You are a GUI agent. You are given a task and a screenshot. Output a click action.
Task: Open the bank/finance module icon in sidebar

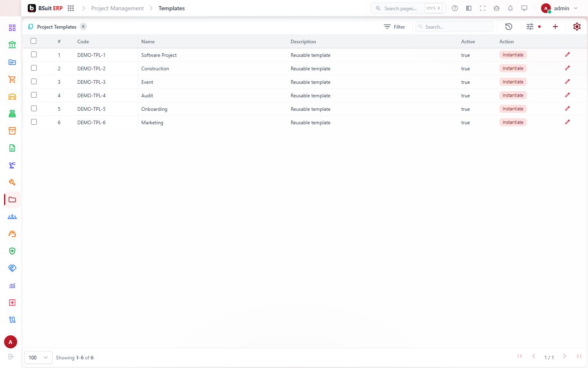click(x=12, y=45)
